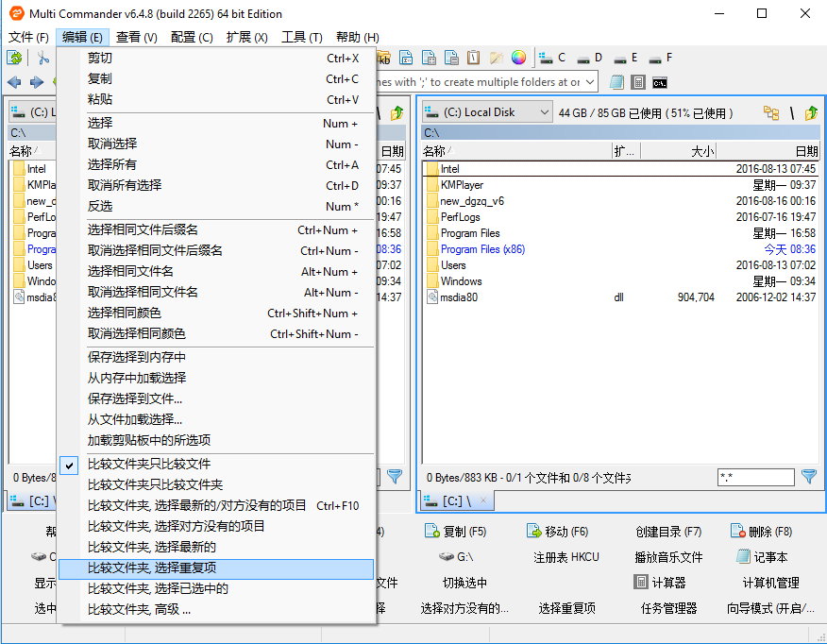Choose 保存选择到文件... menu entry
This screenshot has width=827, height=644.
coord(216,398)
